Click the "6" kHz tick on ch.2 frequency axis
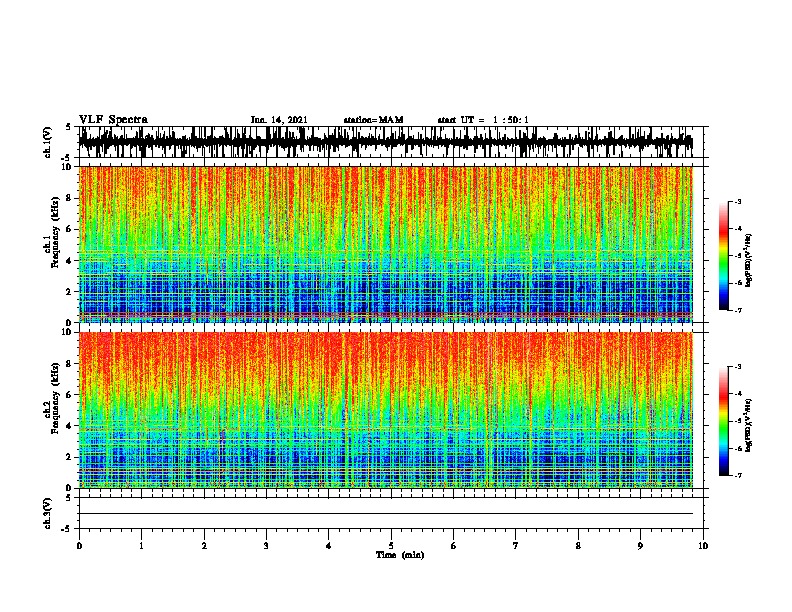792x612 pixels. point(70,395)
